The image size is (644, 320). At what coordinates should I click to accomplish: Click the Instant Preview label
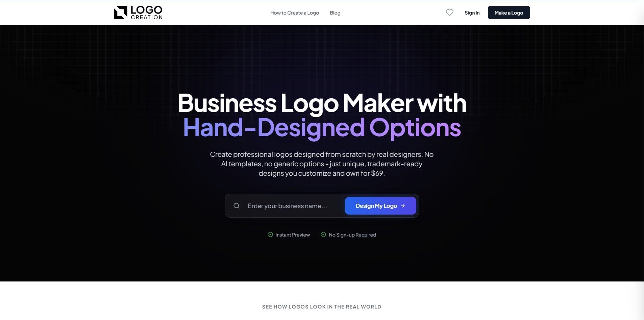(293, 235)
